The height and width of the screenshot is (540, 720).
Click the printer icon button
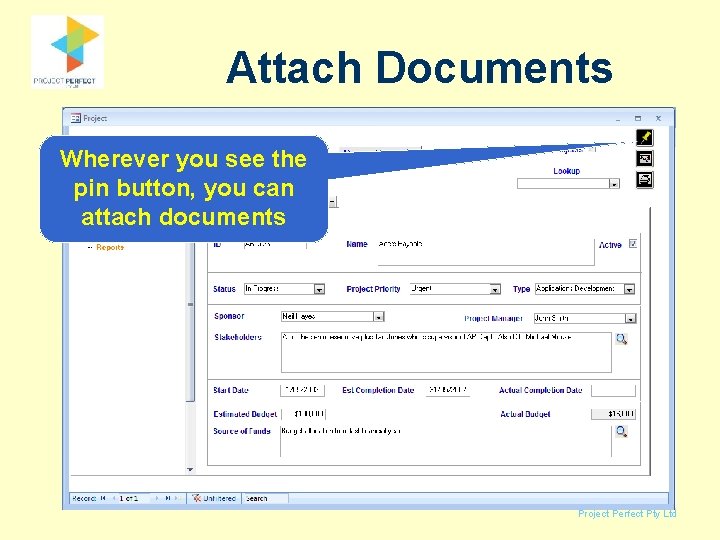pos(645,180)
